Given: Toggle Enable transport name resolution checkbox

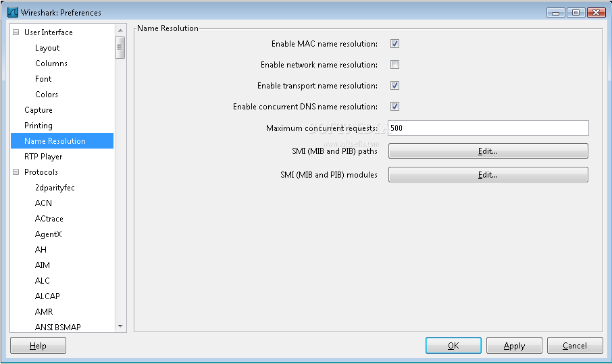Looking at the screenshot, I should pos(394,86).
